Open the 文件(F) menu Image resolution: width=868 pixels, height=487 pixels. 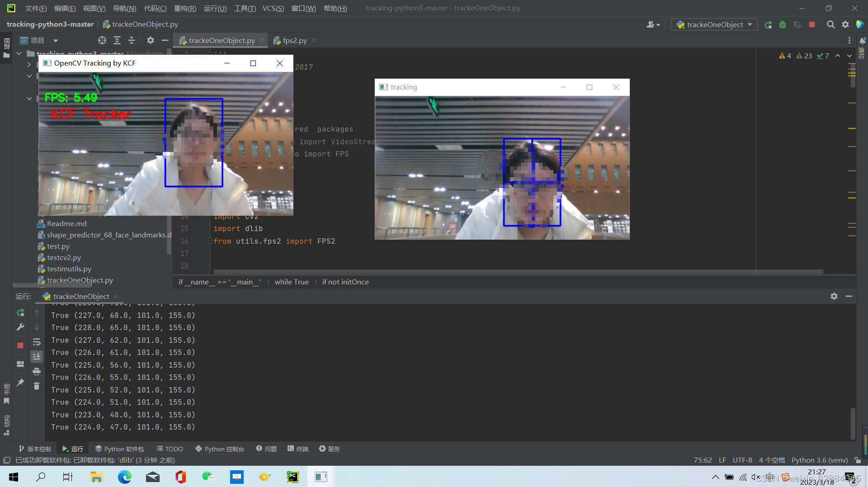point(36,8)
